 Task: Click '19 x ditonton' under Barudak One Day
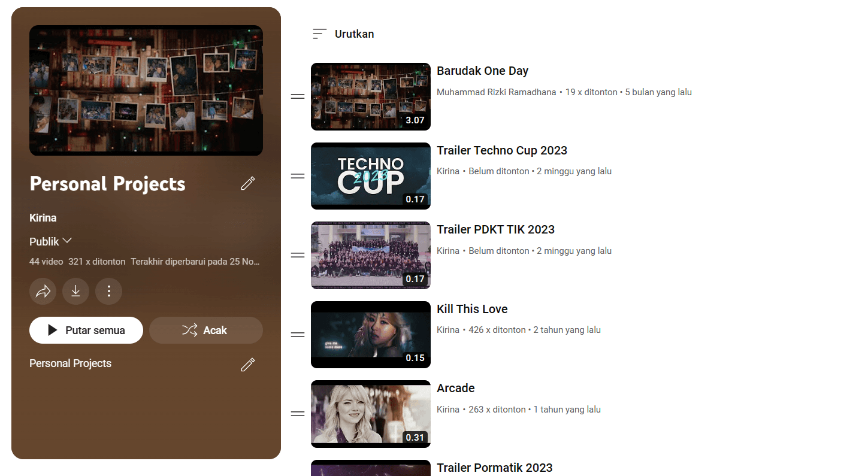click(x=591, y=92)
